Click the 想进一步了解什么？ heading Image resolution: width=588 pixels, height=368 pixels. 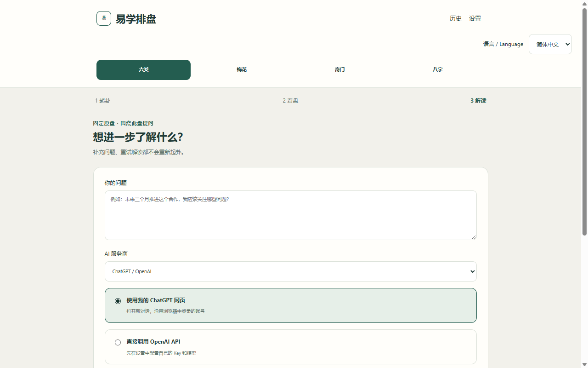[138, 137]
